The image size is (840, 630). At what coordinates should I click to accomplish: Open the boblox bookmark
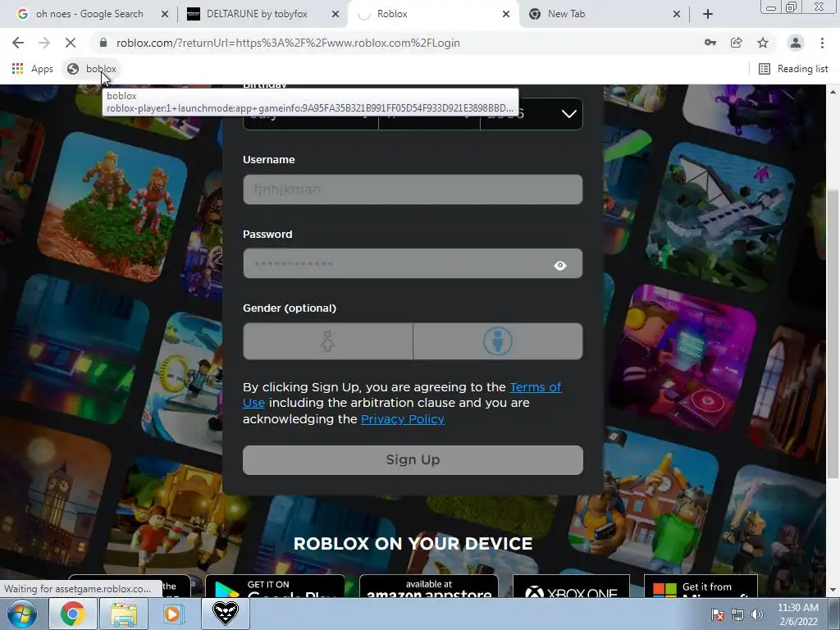92,69
